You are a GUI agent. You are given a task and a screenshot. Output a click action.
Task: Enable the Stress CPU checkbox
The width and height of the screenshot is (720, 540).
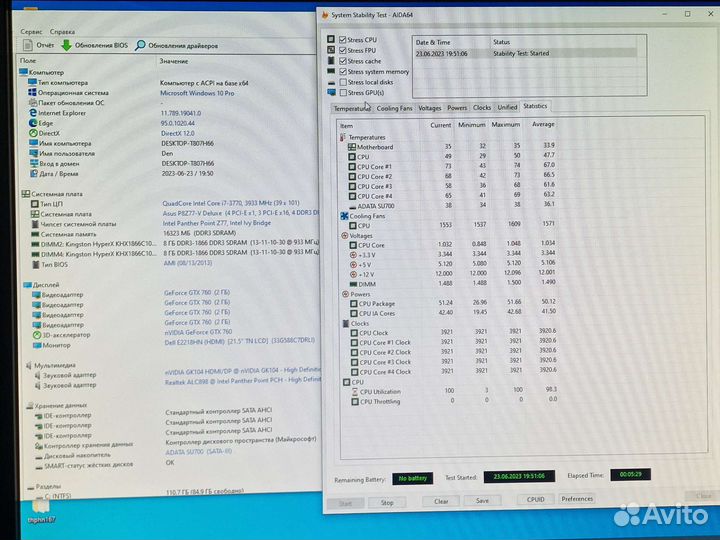343,39
